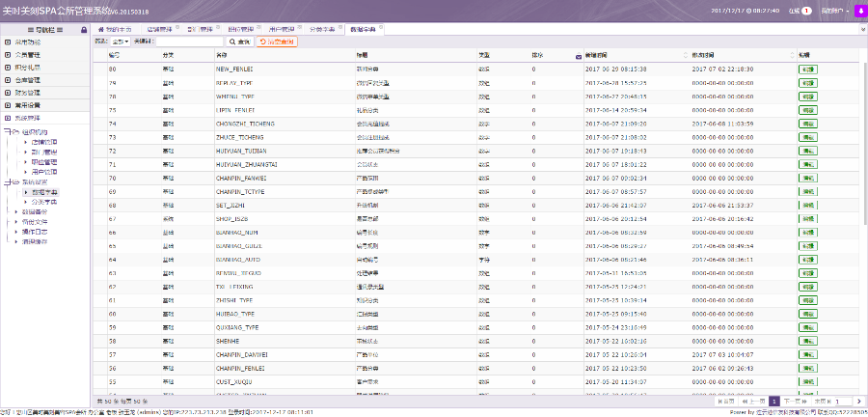868x417 pixels.
Task: Open the 全部 filter dropdown
Action: pyautogui.click(x=120, y=42)
